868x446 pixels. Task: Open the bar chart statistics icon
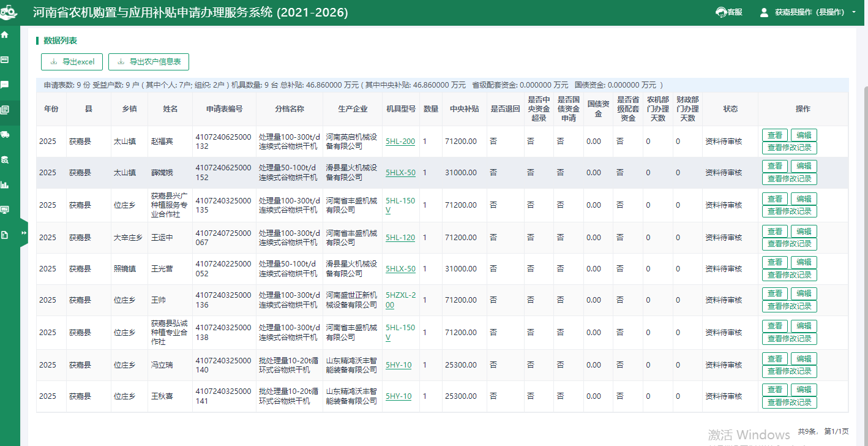point(5,184)
